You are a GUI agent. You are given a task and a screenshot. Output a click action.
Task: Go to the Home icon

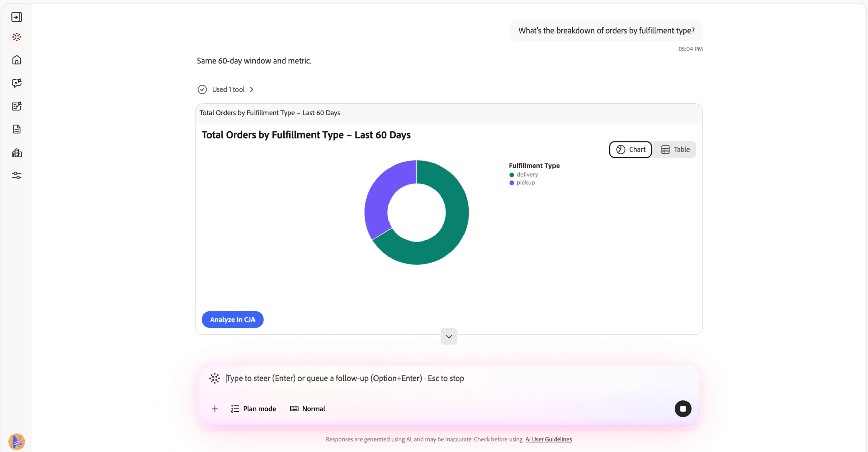click(x=17, y=60)
